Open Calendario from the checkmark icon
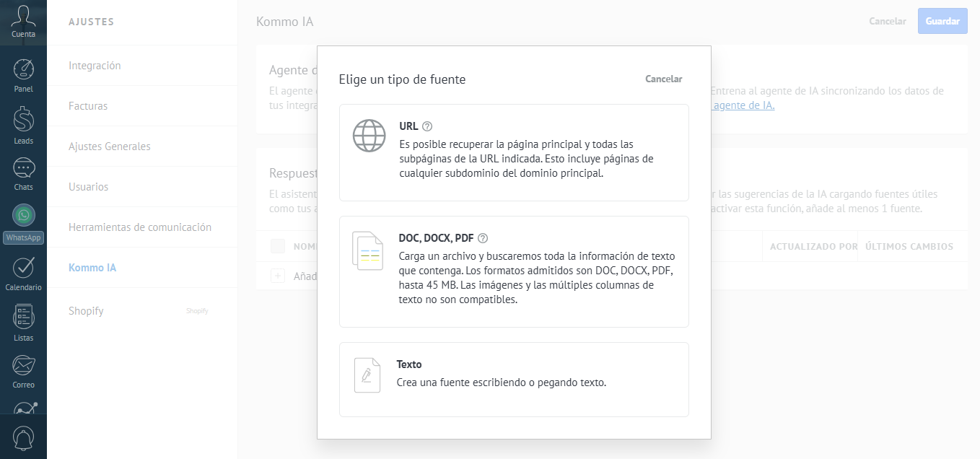 pos(23,267)
